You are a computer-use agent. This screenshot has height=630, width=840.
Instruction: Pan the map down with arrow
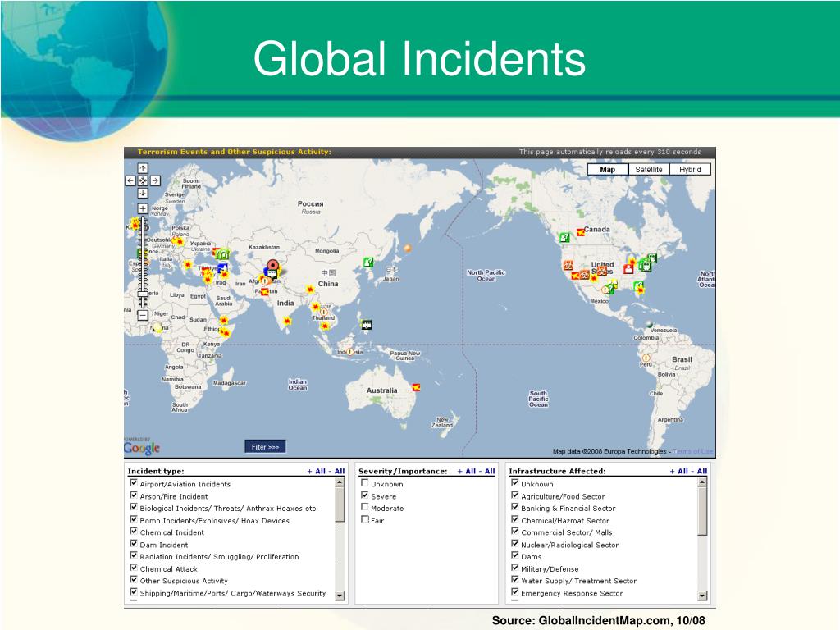click(143, 193)
